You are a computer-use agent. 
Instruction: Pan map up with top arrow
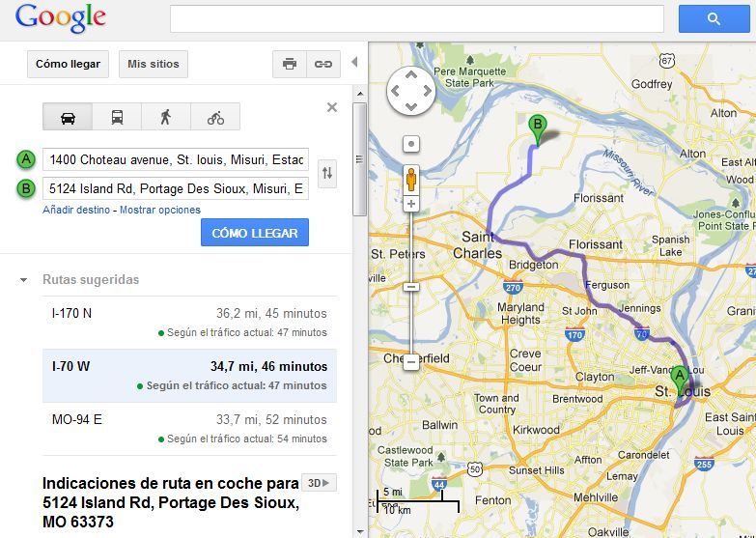pos(411,74)
